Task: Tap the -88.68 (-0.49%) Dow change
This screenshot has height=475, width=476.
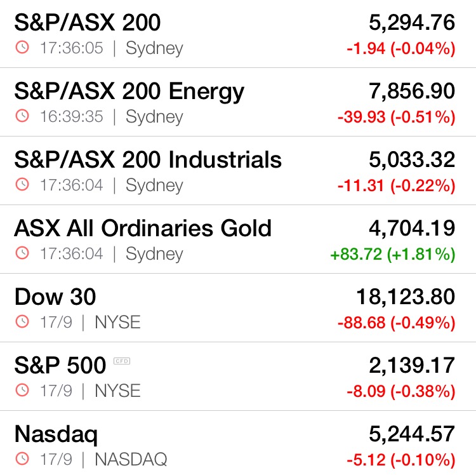Action: (397, 323)
